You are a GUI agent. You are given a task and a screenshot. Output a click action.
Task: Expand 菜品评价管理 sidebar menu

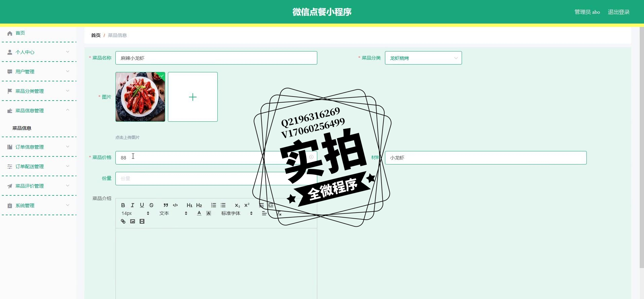(x=39, y=186)
